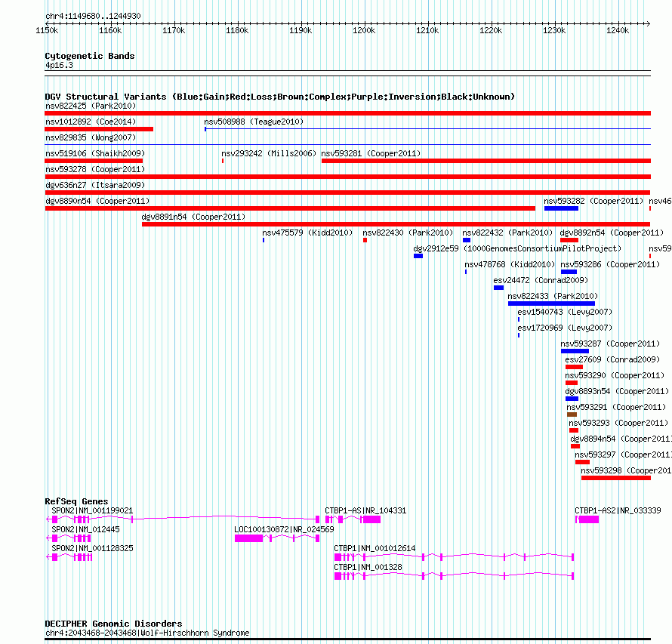This screenshot has height=644, width=672.
Task: Click the esv1720969 (Levy2007) label
Action: point(565,328)
